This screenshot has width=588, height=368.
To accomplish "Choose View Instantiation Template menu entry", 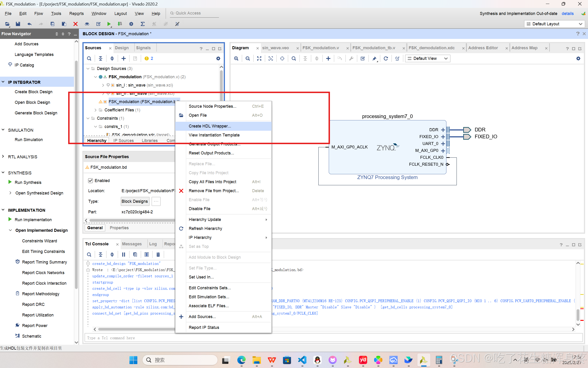I will pyautogui.click(x=223, y=135).
